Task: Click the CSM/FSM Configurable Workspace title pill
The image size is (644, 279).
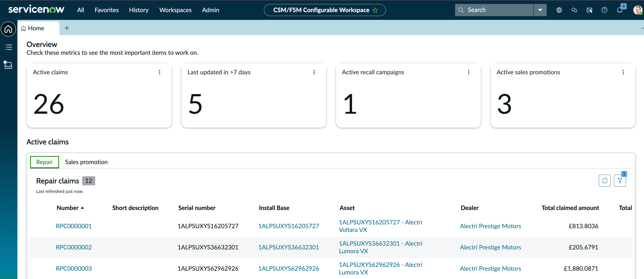Action: 324,10
